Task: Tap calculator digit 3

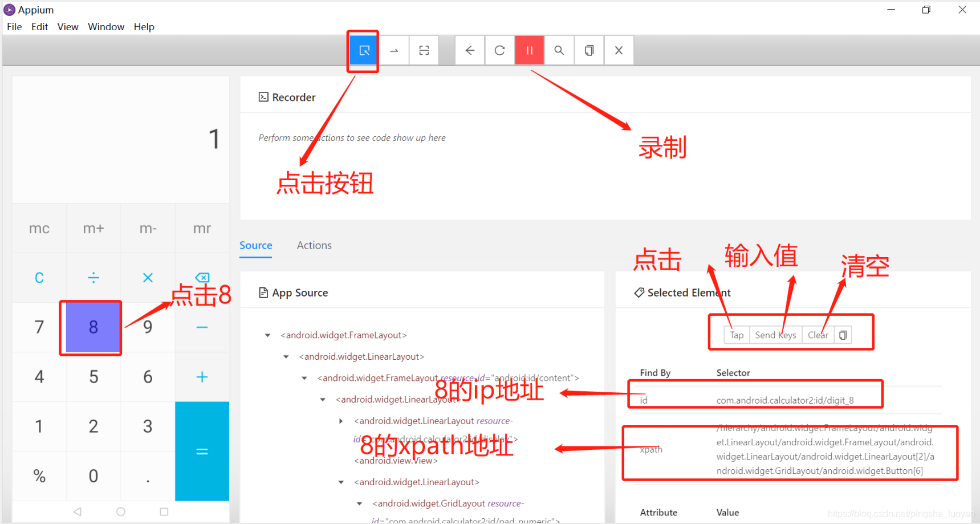Action: [x=148, y=426]
